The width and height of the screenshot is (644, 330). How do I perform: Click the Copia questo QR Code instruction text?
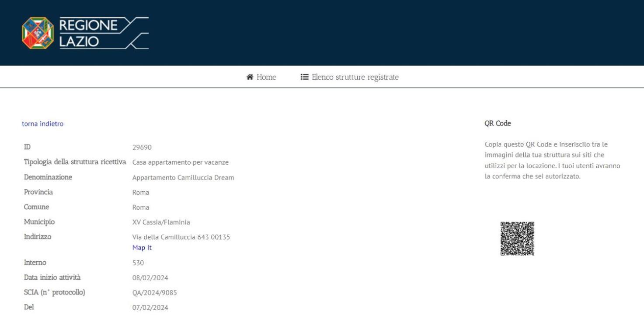pyautogui.click(x=553, y=161)
